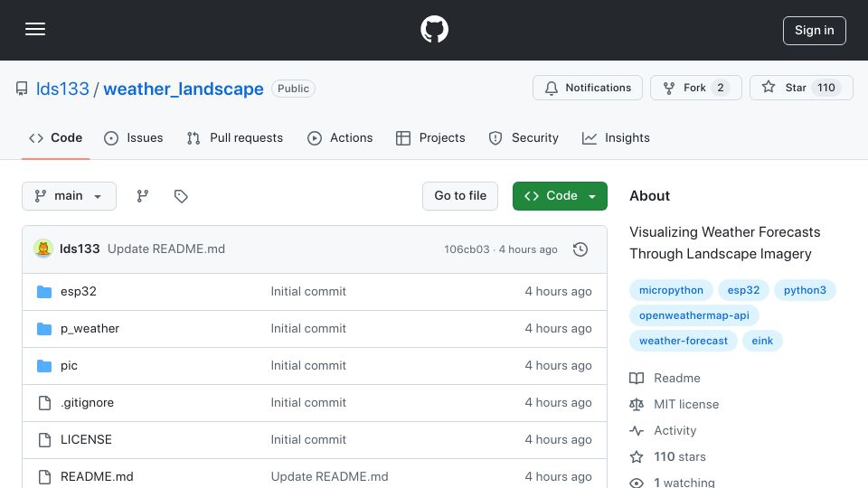Expand the green Code dropdown

tap(560, 196)
